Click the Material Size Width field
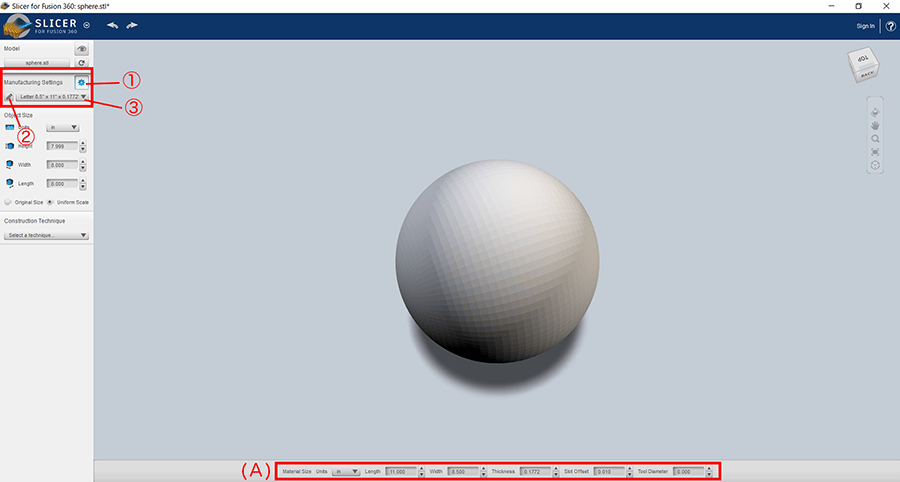This screenshot has width=900, height=482. (463, 472)
